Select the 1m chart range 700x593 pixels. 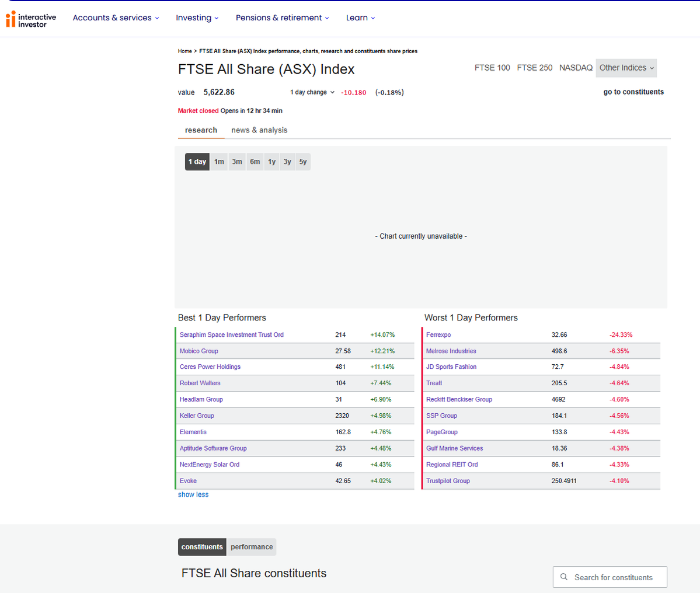click(219, 162)
